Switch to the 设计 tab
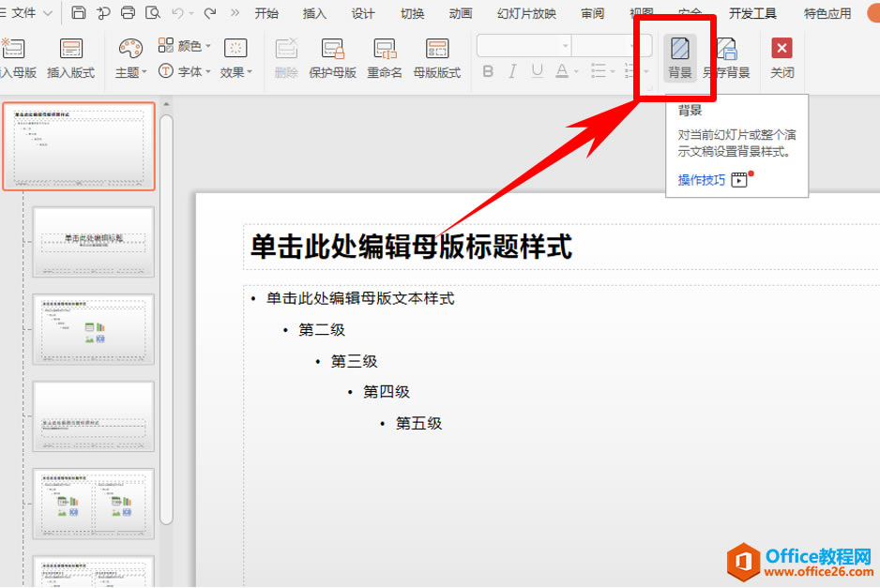 point(363,13)
